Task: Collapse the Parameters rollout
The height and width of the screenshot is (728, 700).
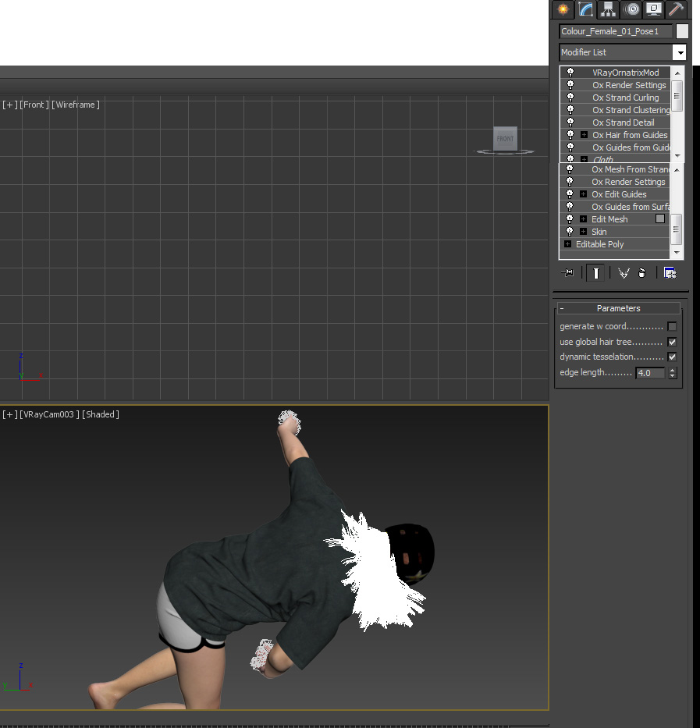Action: pyautogui.click(x=562, y=308)
